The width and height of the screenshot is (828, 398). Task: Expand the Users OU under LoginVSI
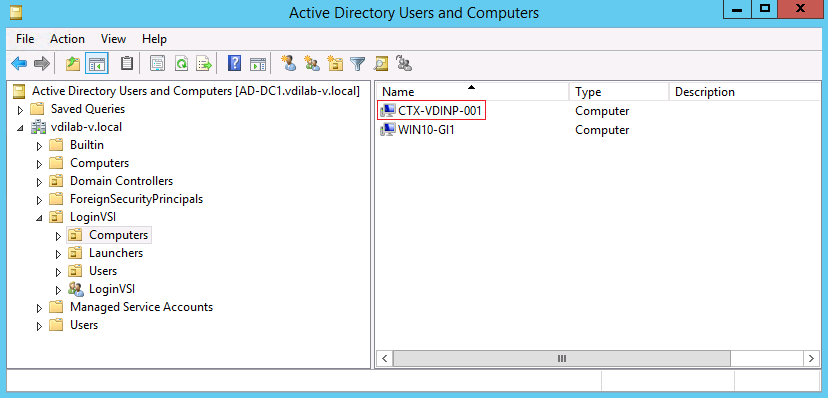(x=59, y=272)
